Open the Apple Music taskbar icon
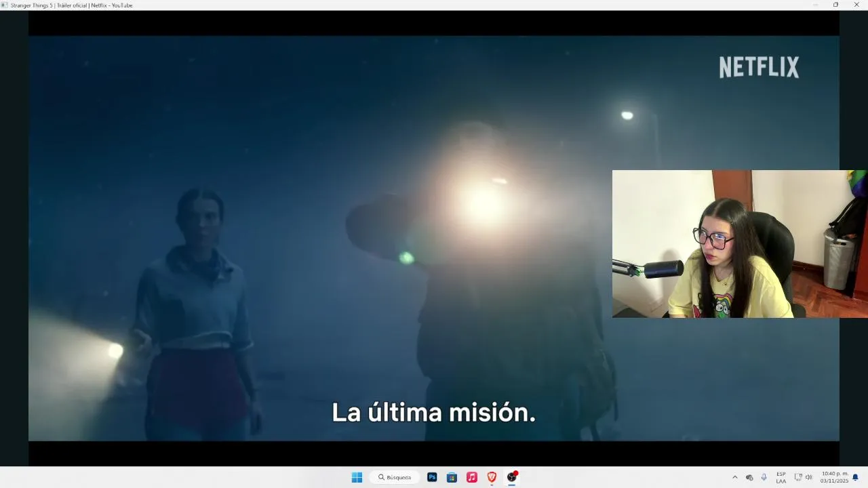This screenshot has width=868, height=488. tap(472, 477)
